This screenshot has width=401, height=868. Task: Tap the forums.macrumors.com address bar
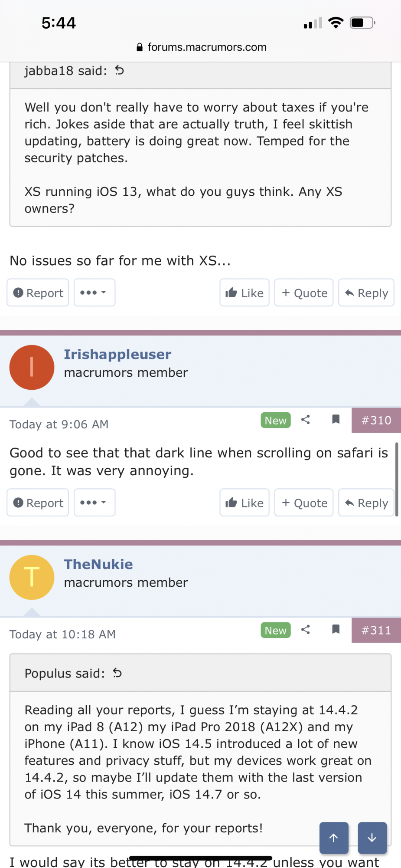point(201,47)
